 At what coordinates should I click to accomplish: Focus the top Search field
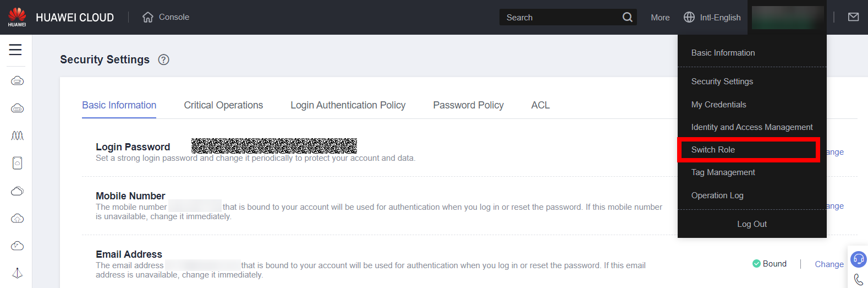pos(561,18)
